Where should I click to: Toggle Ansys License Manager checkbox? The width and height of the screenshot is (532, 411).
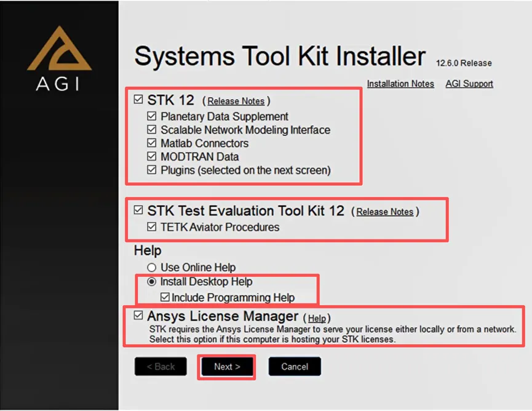click(138, 315)
